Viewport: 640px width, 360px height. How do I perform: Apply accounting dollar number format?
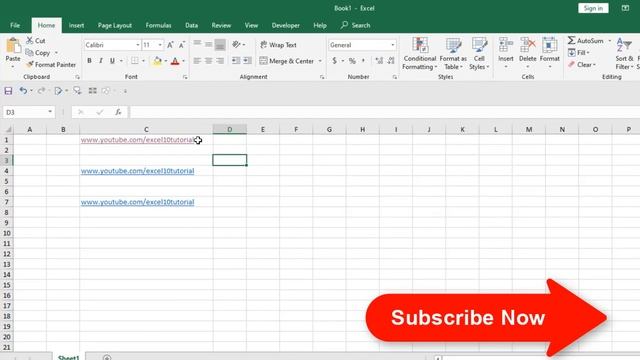334,61
